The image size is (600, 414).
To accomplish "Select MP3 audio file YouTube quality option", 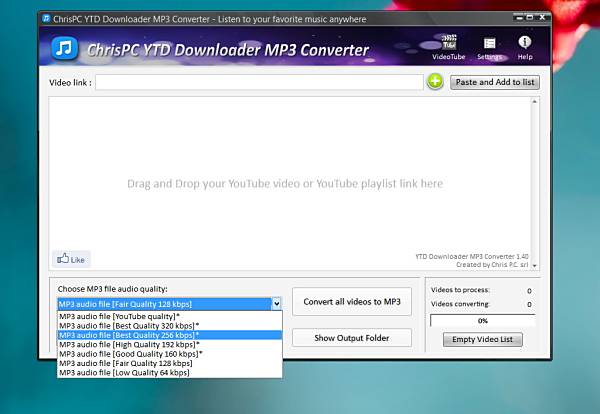I will pos(170,316).
